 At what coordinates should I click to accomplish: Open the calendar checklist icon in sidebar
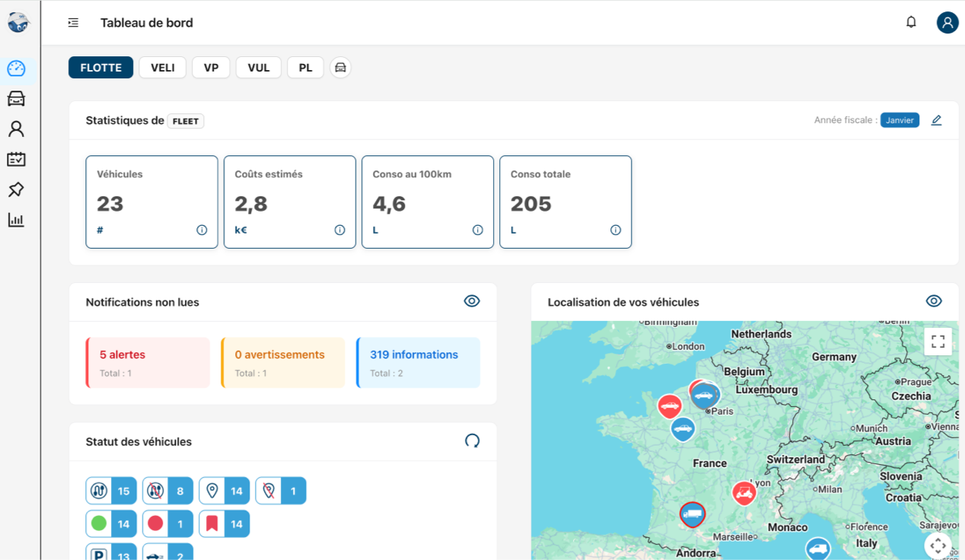(16, 159)
